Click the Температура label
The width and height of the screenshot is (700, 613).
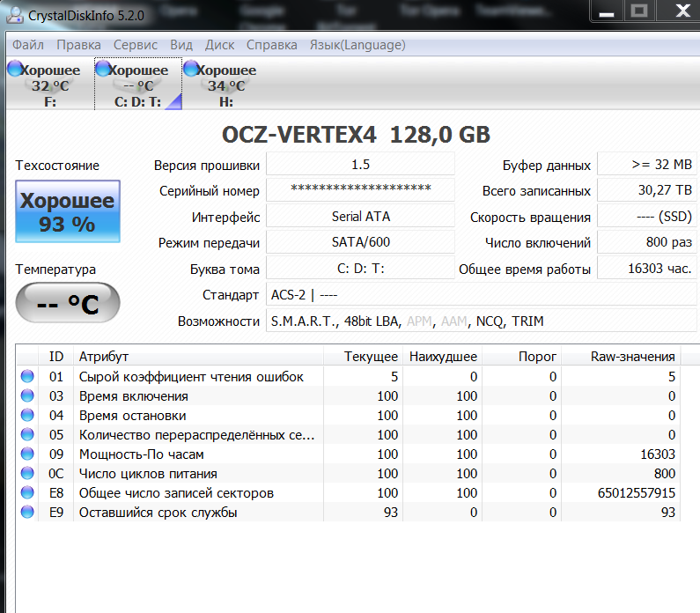click(55, 270)
